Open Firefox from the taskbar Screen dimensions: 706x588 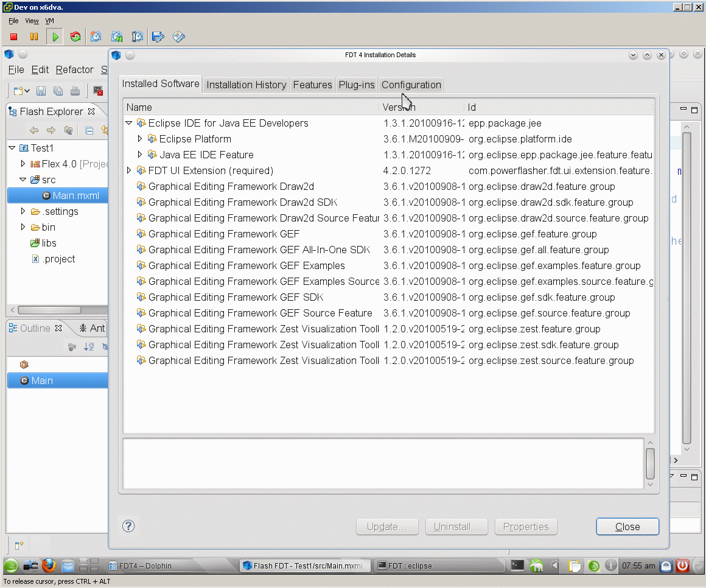pos(49,565)
